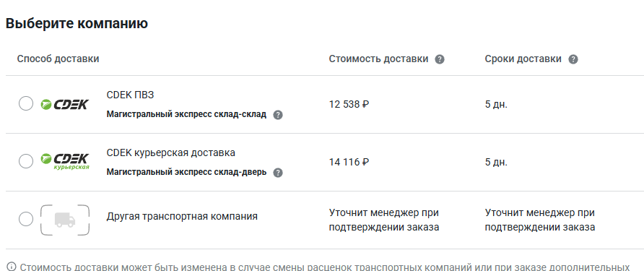This screenshot has width=644, height=271.
Task: Choose CDEK курьерская доставка radio option
Action: tap(26, 161)
